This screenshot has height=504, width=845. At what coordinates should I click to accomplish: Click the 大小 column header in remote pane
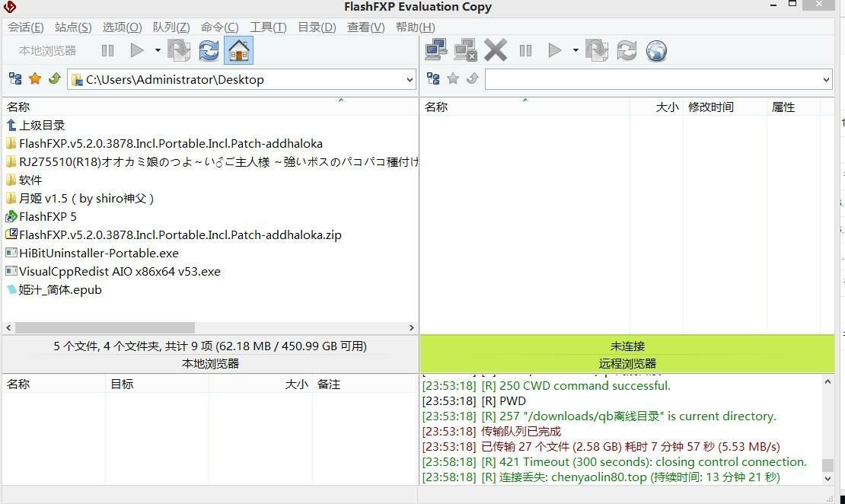point(666,107)
